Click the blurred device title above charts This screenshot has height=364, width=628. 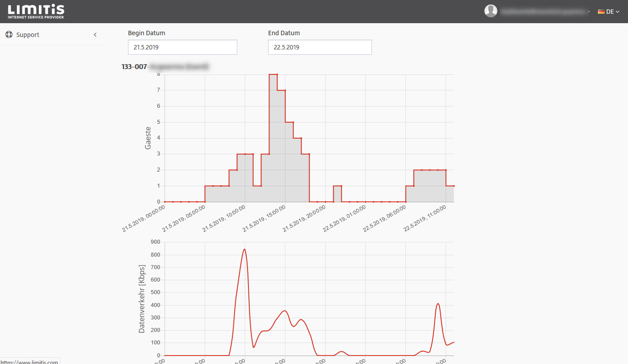tap(178, 67)
